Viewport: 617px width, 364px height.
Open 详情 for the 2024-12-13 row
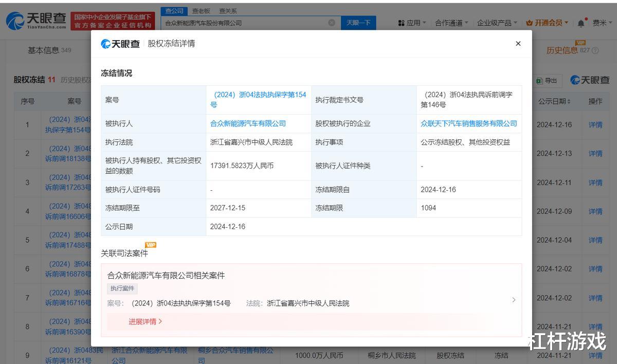(x=595, y=153)
